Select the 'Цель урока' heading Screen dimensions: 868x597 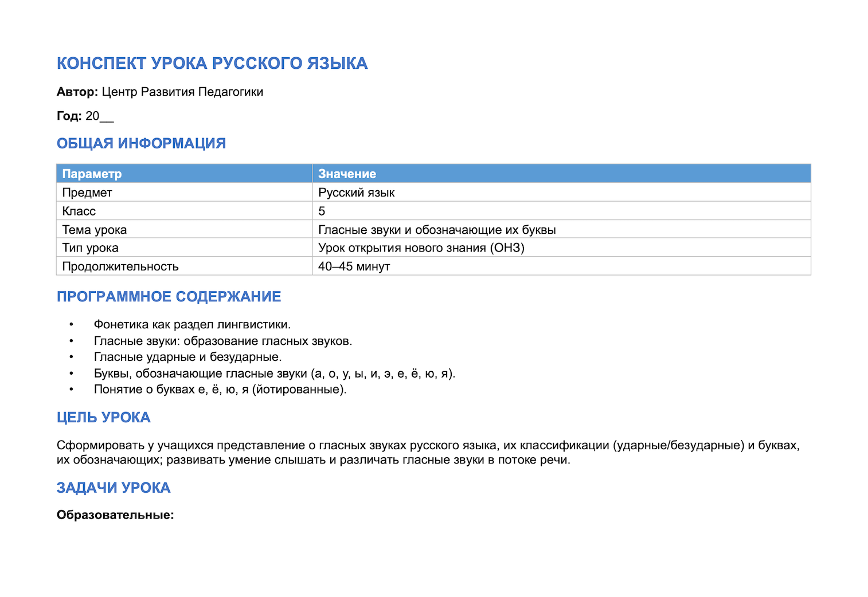[103, 417]
